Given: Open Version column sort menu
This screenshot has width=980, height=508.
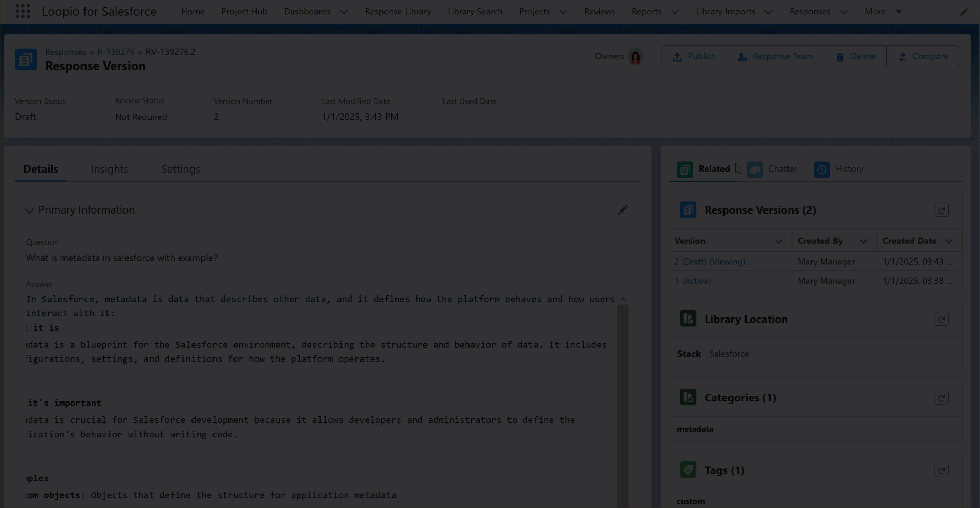Looking at the screenshot, I should tap(778, 241).
